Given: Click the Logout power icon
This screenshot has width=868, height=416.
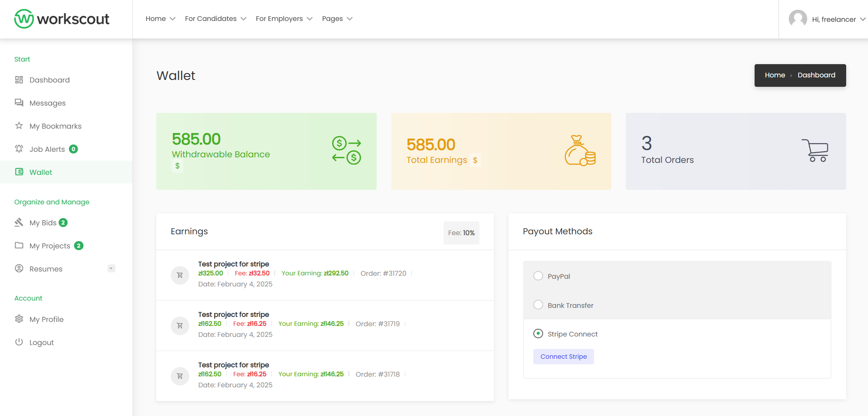Looking at the screenshot, I should click(x=19, y=342).
